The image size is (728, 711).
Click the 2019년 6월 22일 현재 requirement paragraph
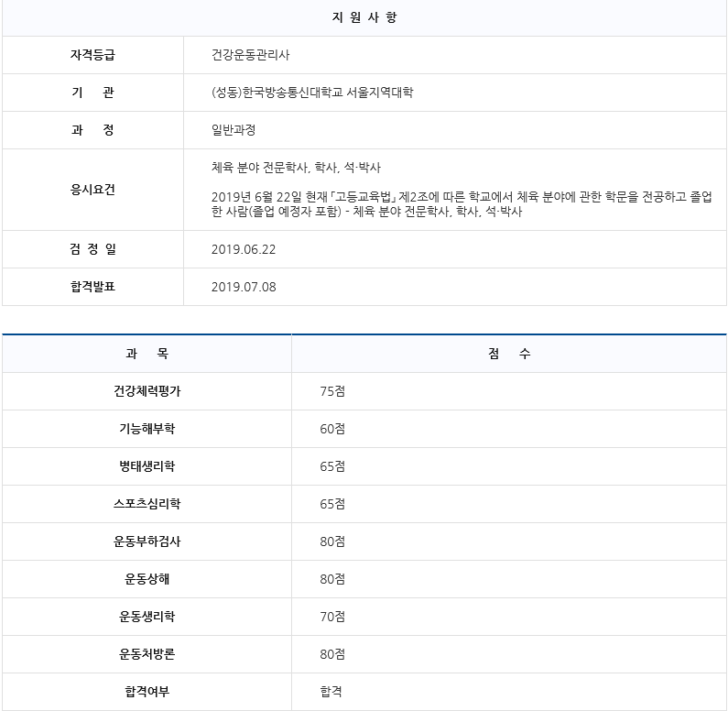(462, 204)
